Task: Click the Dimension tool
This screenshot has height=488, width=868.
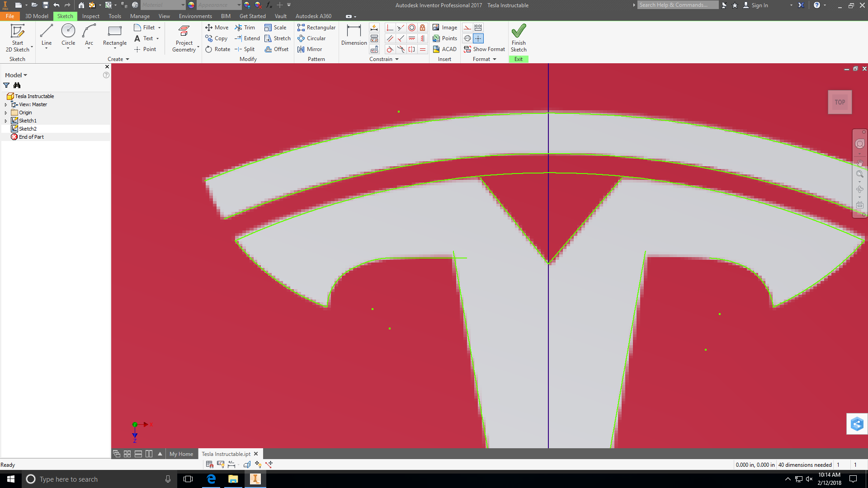Action: click(354, 35)
